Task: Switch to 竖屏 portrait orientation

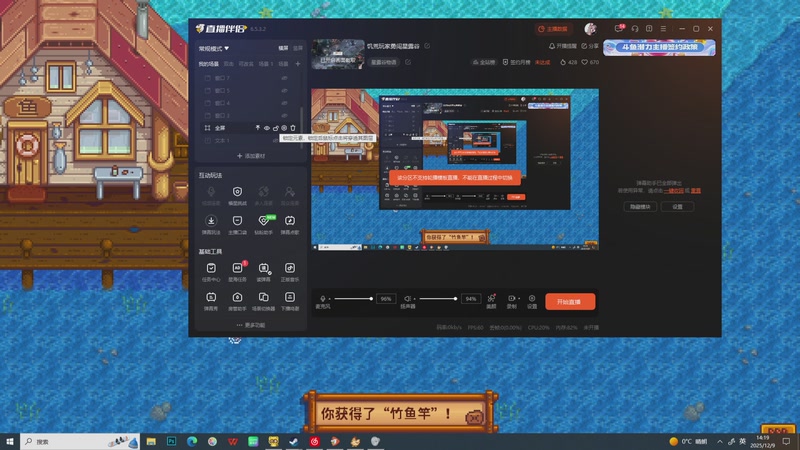Action: pyautogui.click(x=297, y=48)
